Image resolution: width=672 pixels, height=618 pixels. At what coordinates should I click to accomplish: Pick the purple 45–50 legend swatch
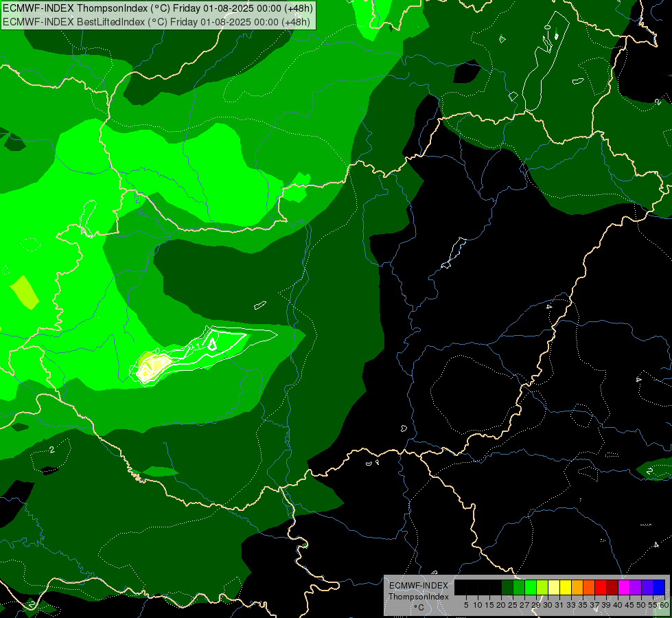[x=636, y=587]
